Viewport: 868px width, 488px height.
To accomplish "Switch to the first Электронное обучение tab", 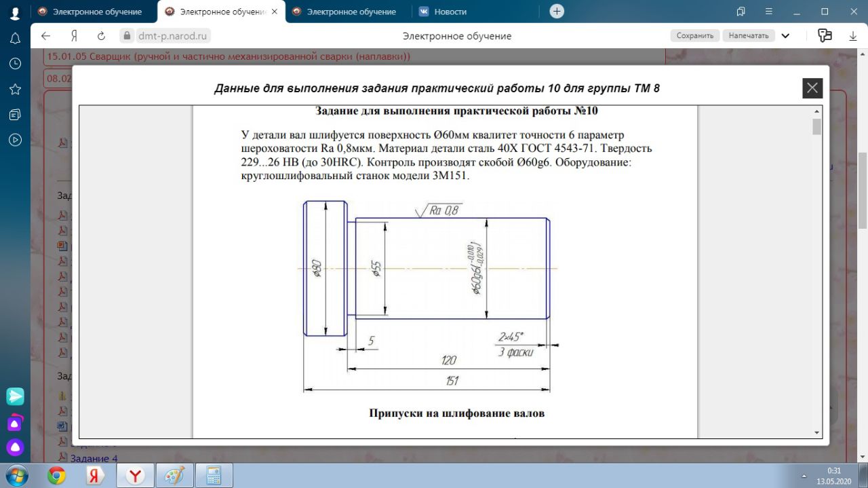I will [94, 12].
